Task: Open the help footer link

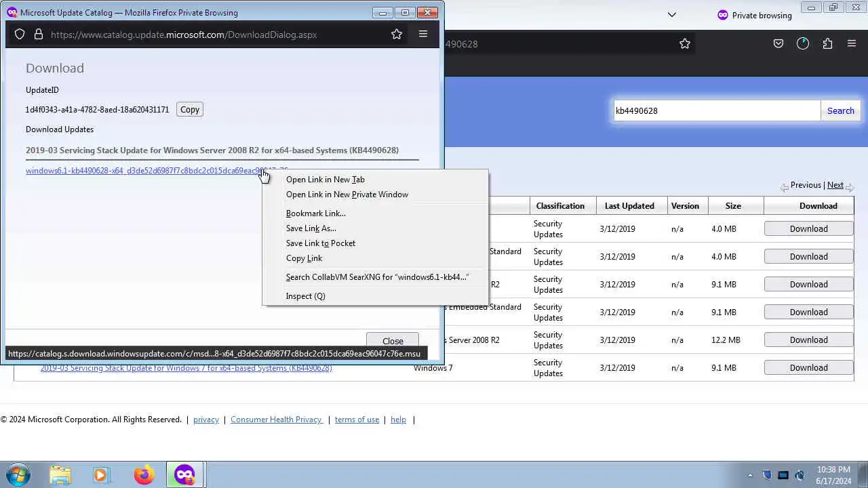Action: coord(398,420)
